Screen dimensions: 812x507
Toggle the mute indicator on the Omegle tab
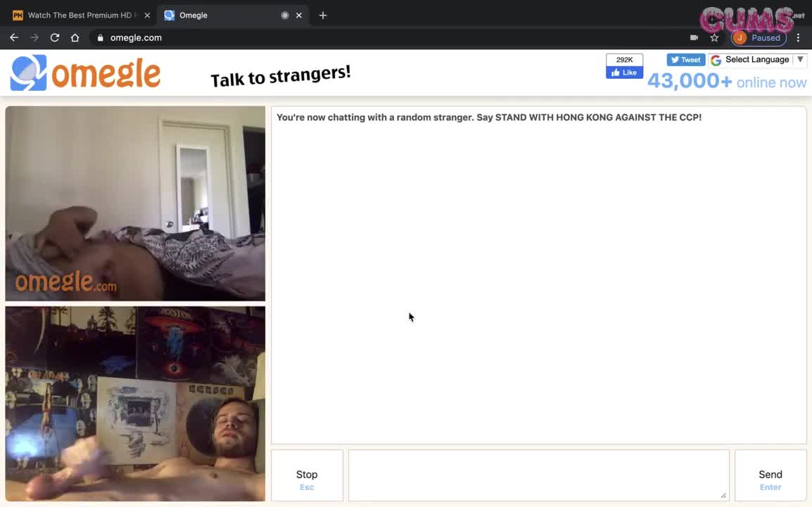point(284,15)
